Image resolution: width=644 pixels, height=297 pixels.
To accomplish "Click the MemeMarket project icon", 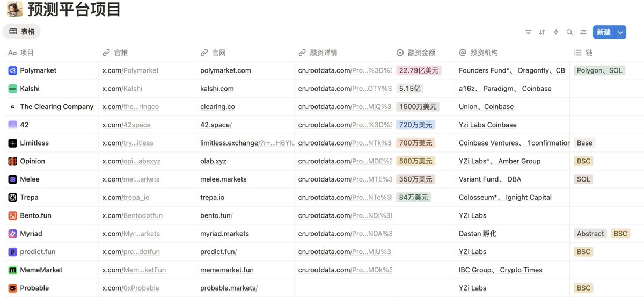I will tap(12, 270).
